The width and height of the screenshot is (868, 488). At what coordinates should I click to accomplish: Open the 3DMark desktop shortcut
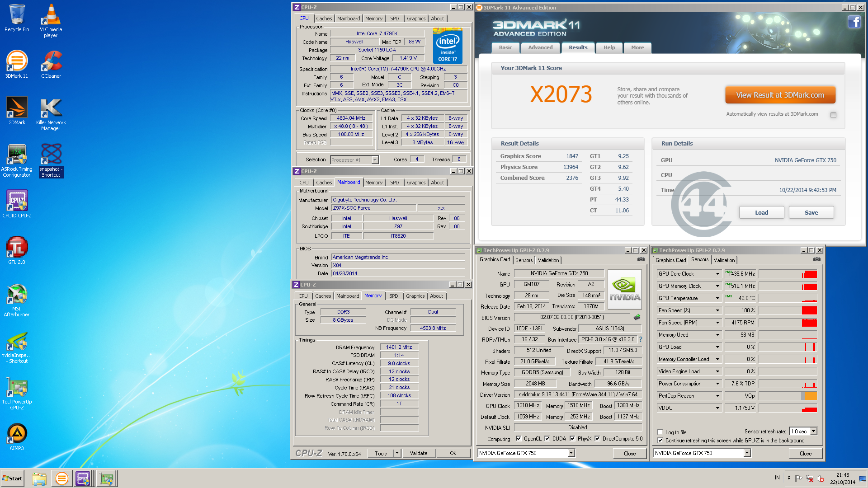point(17,111)
